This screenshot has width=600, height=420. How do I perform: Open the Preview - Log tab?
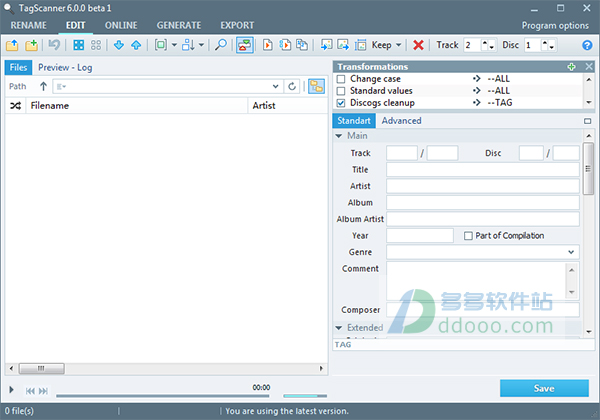coord(65,68)
